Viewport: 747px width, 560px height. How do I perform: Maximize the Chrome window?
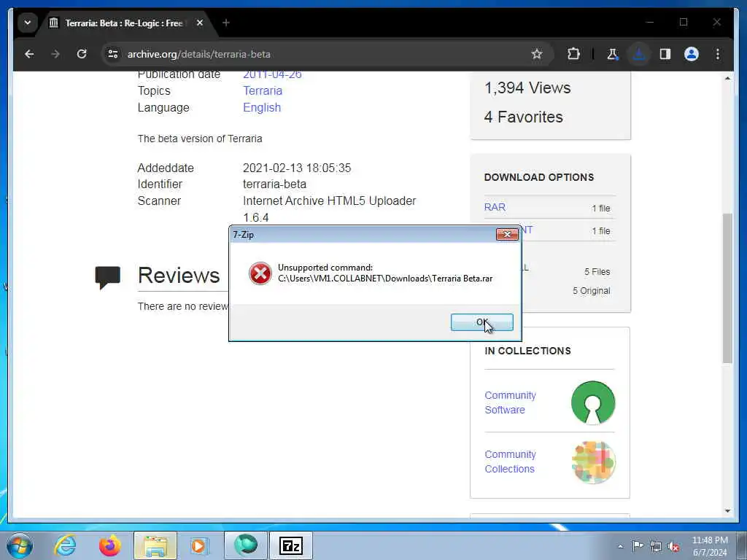pos(683,23)
